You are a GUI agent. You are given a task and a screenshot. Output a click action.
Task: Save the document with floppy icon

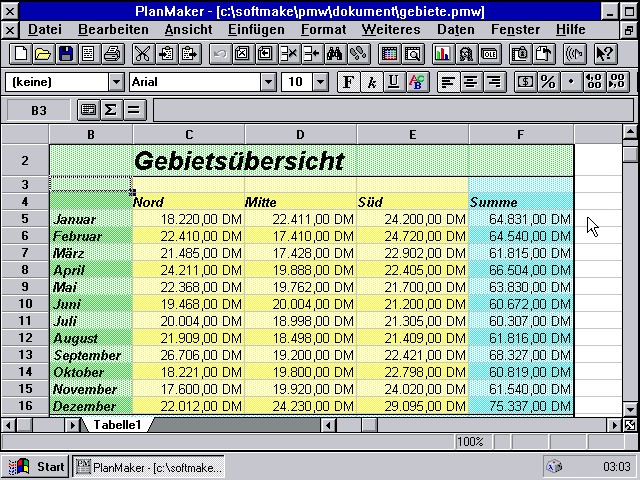(66, 54)
